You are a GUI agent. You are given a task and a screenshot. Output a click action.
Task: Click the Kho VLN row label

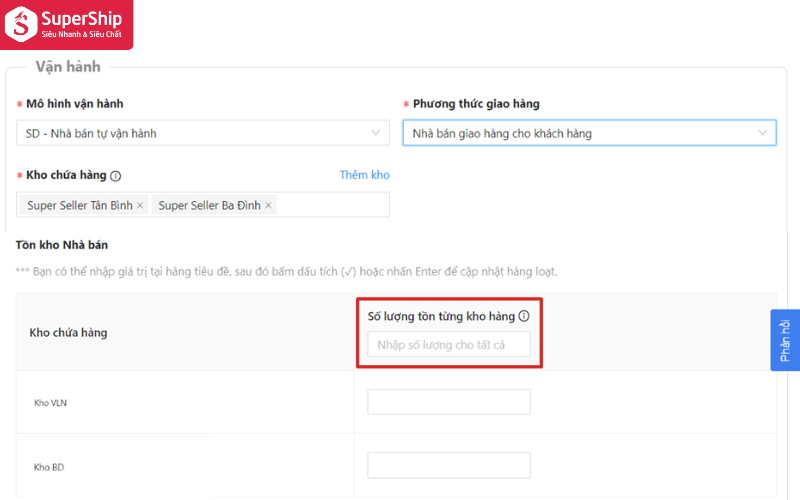50,403
